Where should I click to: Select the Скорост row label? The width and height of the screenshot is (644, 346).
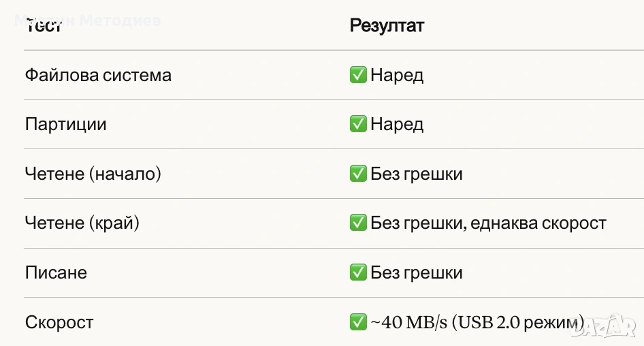[59, 322]
